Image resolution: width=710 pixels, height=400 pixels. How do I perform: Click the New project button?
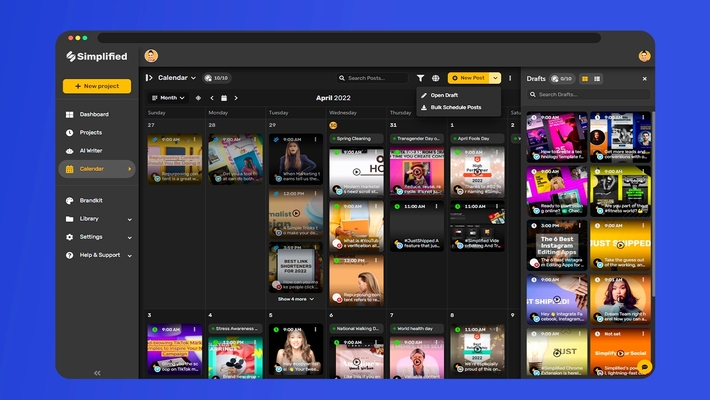97,86
